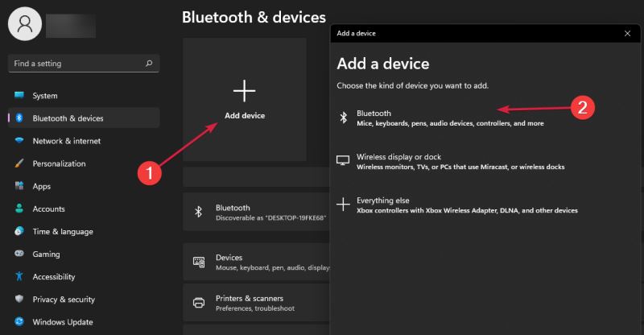Click the Add device plus icon
Viewport: 644px width, 335px height.
click(244, 89)
